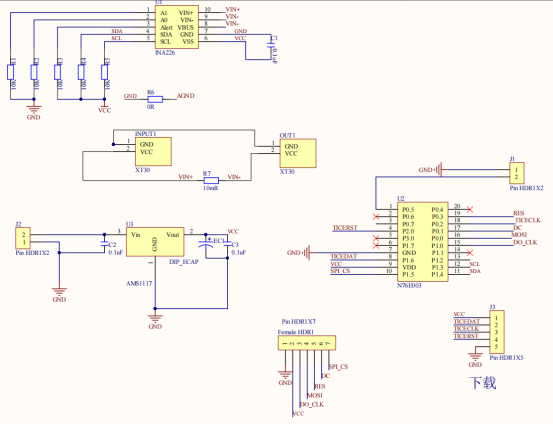Select the R6 0R resistor
Image resolution: width=553 pixels, height=424 pixels.
pos(155,99)
